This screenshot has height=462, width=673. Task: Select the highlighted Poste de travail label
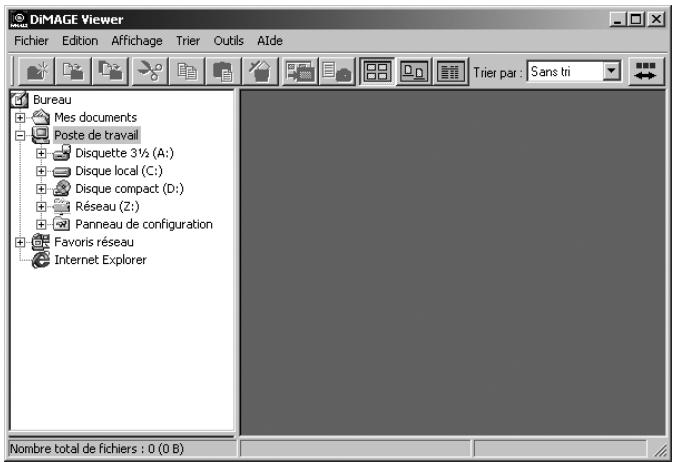(96, 135)
